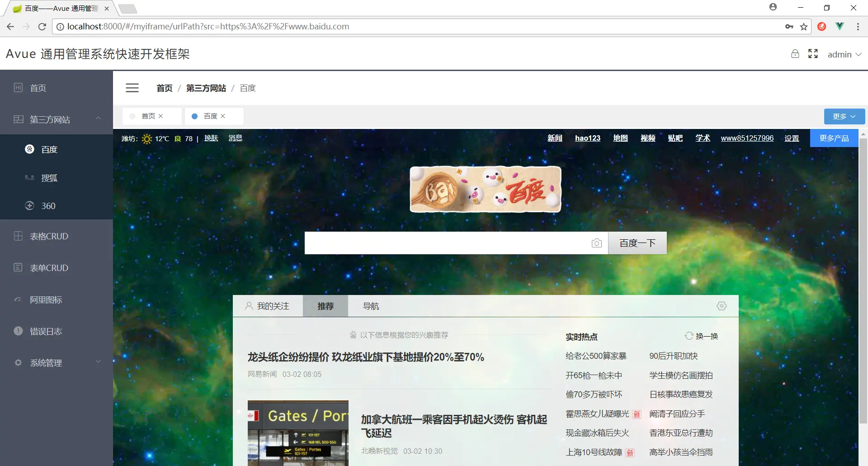Switch to the 推荐 tab

[325, 306]
